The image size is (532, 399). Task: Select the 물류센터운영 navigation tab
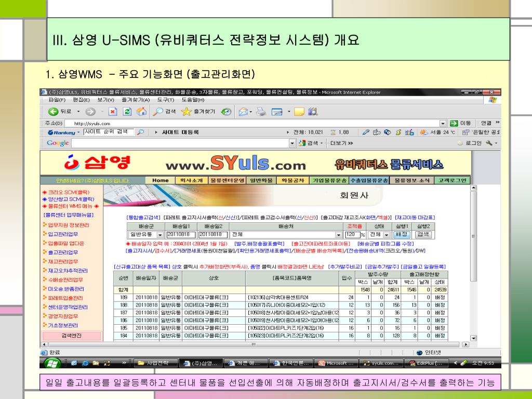coord(227,180)
